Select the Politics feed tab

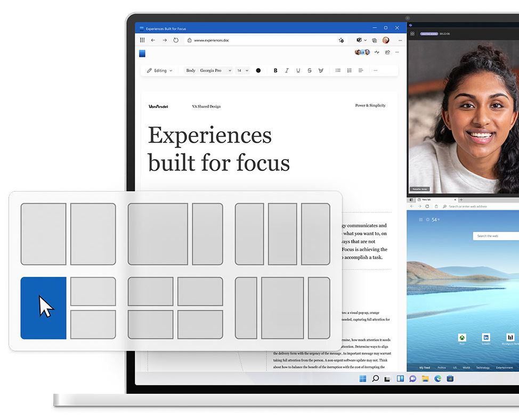[442, 368]
